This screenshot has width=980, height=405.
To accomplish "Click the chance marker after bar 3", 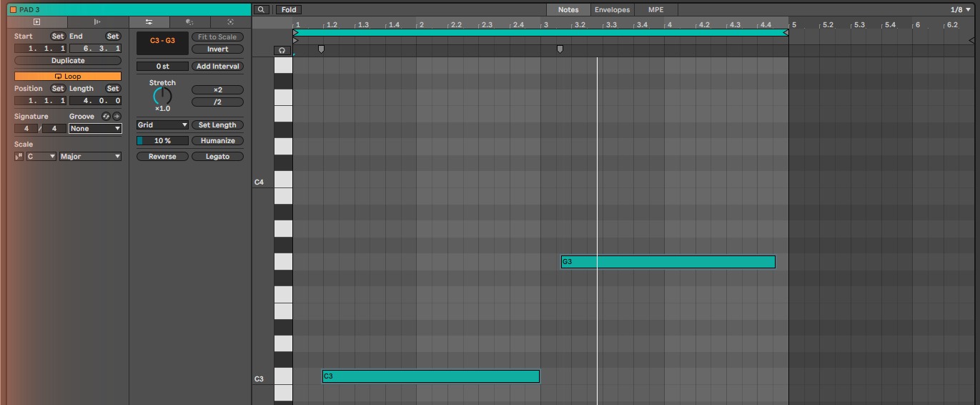I will [560, 49].
